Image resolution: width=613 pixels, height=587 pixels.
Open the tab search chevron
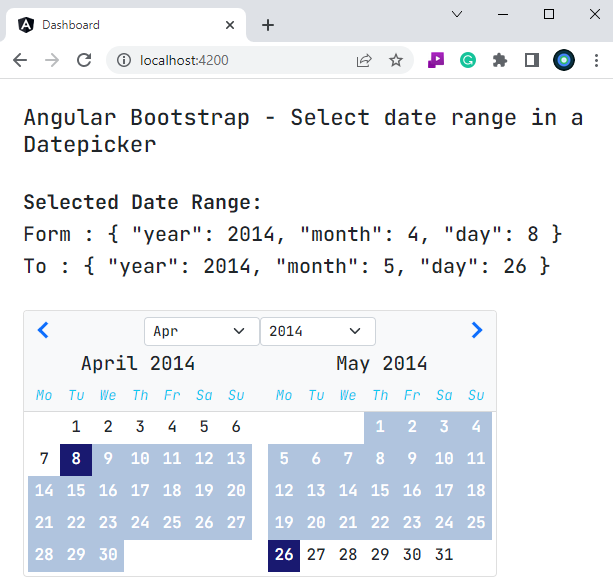[x=457, y=14]
